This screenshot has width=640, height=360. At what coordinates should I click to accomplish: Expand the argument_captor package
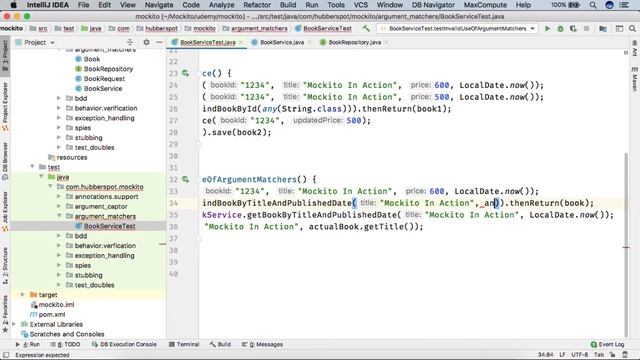(x=59, y=206)
